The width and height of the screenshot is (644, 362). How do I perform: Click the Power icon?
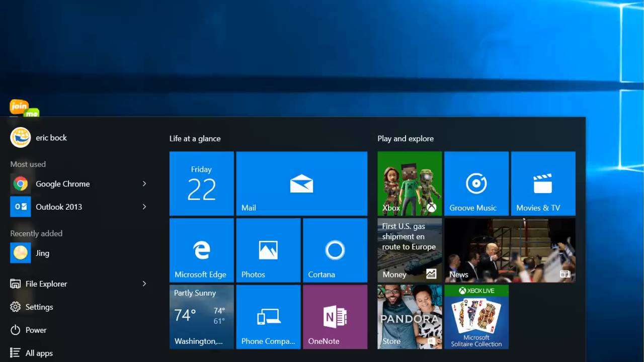[x=16, y=330]
